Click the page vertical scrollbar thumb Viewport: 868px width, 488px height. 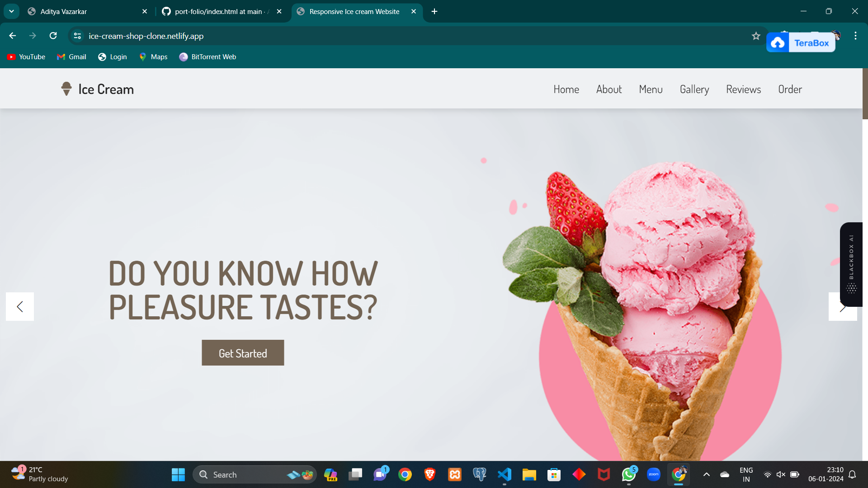(x=865, y=94)
